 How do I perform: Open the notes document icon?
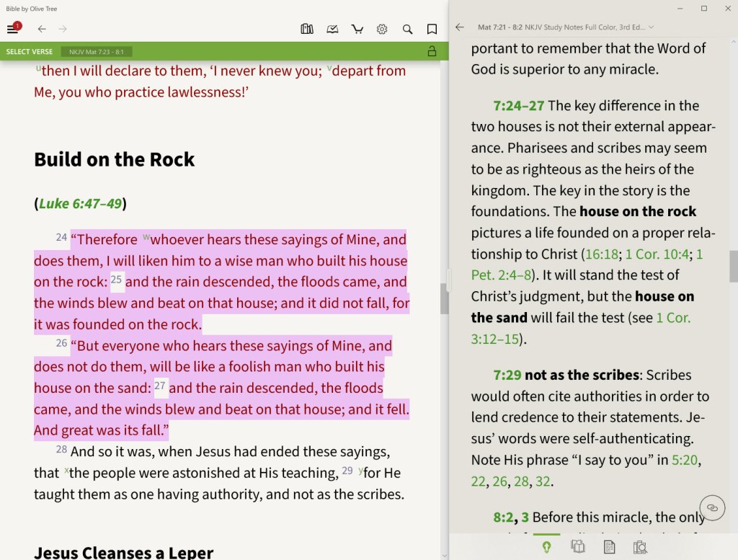pyautogui.click(x=609, y=547)
